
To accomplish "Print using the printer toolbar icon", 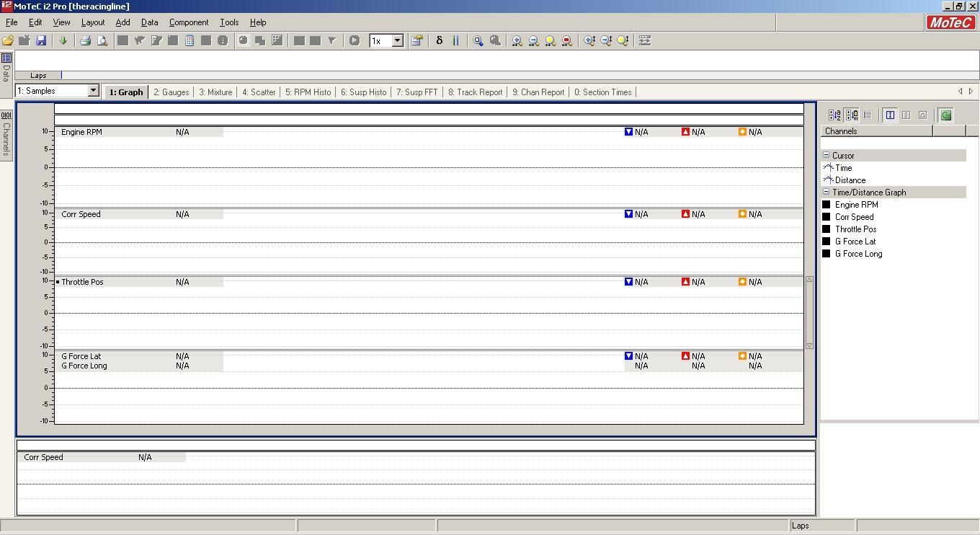I will (85, 41).
